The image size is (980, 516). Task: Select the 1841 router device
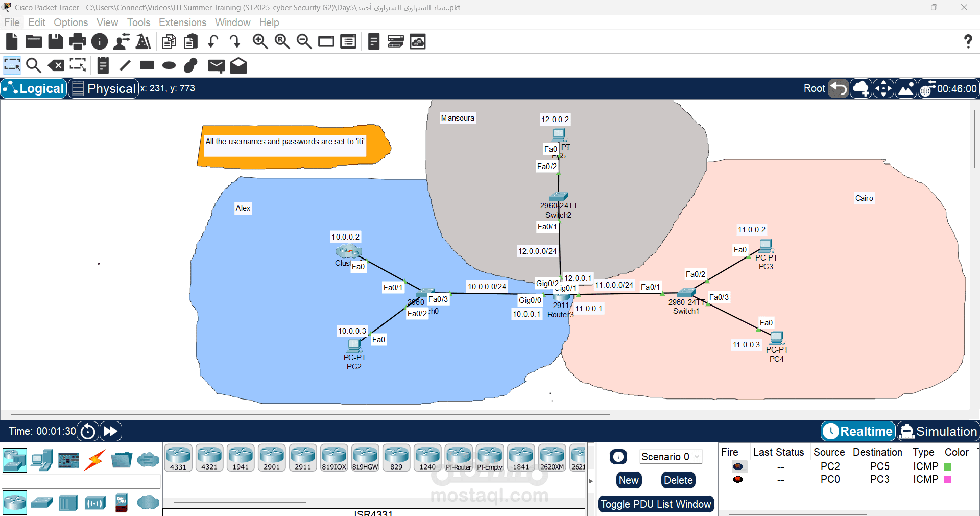click(521, 457)
